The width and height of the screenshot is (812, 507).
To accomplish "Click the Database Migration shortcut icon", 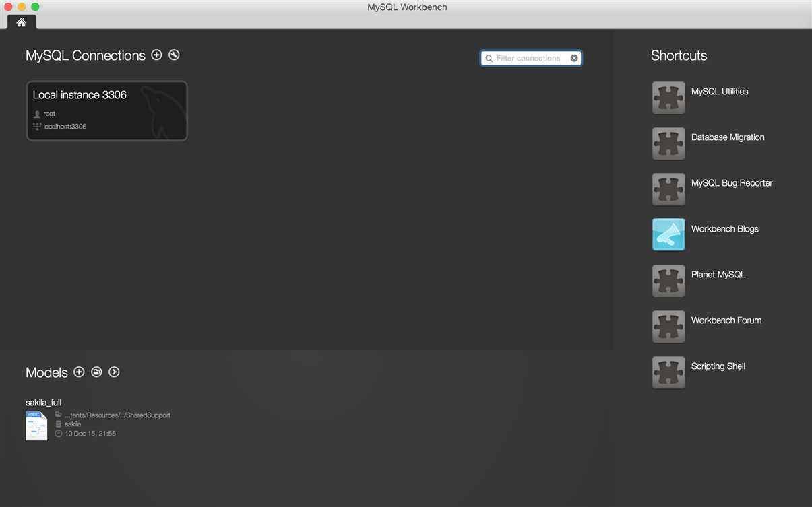I will pos(668,143).
